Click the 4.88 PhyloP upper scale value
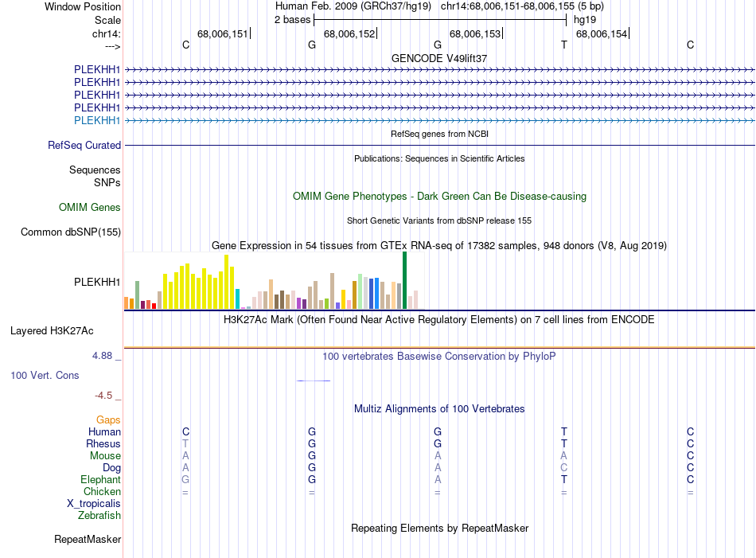 coord(102,356)
